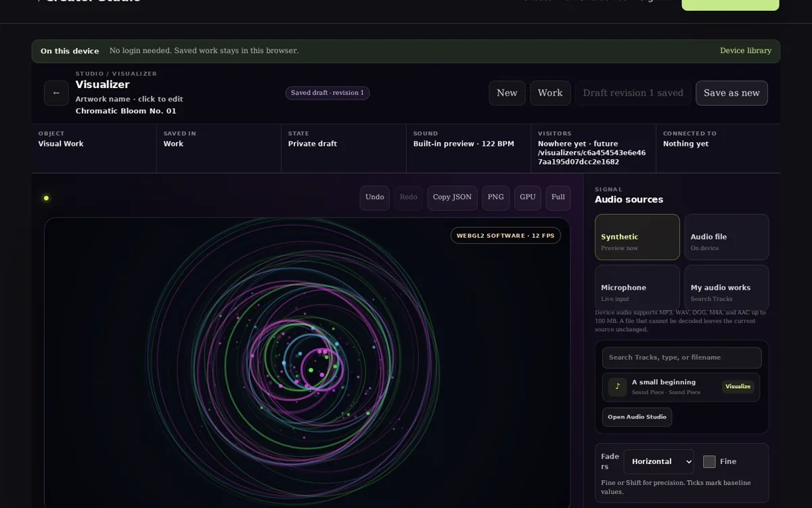The height and width of the screenshot is (508, 812).
Task: Select the Microphone source
Action: 637,288
